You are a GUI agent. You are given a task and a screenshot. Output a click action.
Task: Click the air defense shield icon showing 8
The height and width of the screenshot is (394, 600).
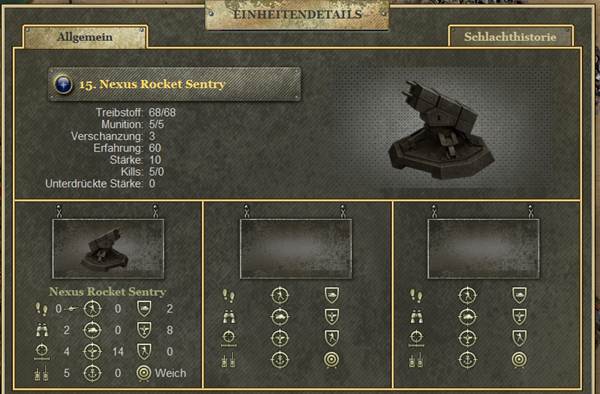[x=144, y=330]
